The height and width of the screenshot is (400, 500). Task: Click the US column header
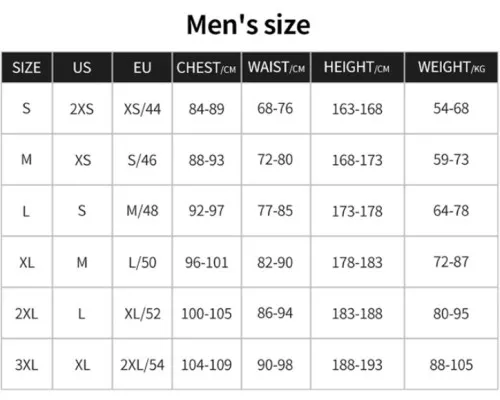(x=82, y=68)
